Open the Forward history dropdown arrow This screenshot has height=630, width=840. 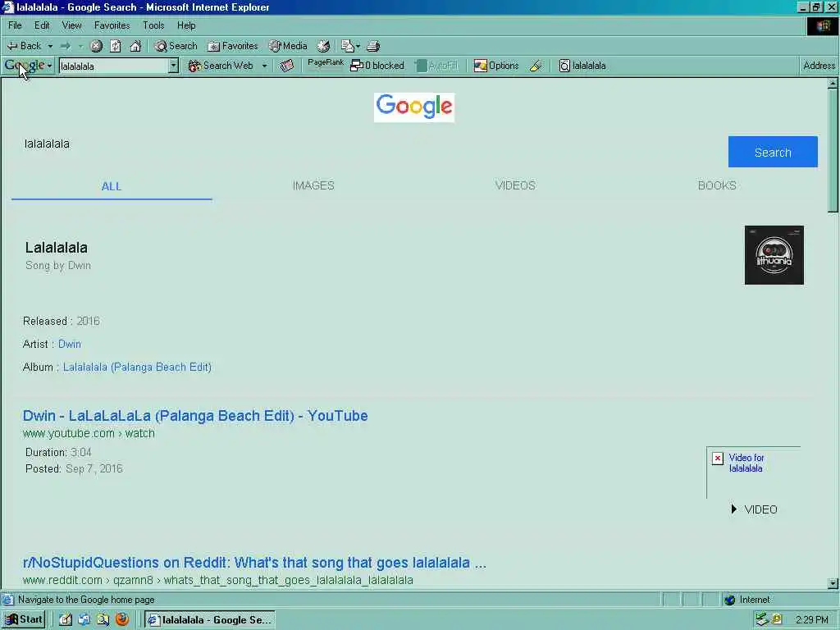(80, 46)
